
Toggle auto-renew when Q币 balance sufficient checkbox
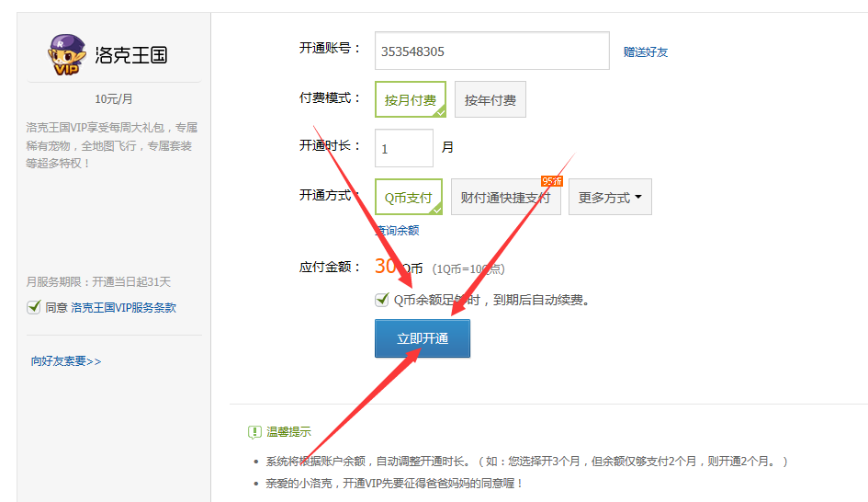point(381,300)
